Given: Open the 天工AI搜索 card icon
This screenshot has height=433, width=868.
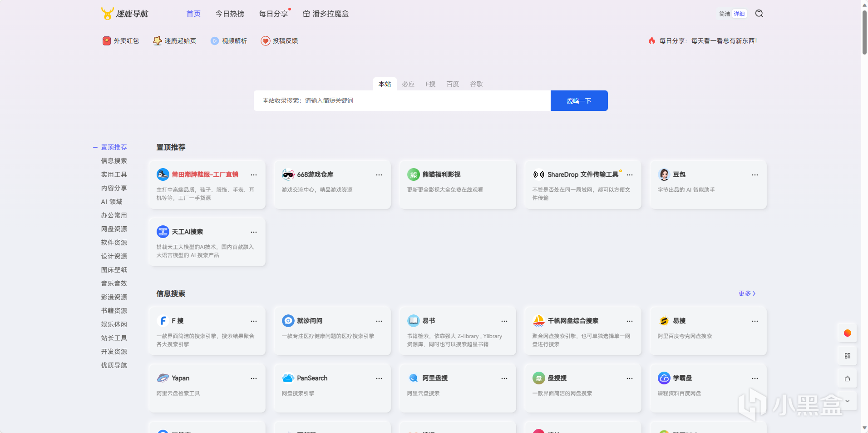Looking at the screenshot, I should (163, 232).
